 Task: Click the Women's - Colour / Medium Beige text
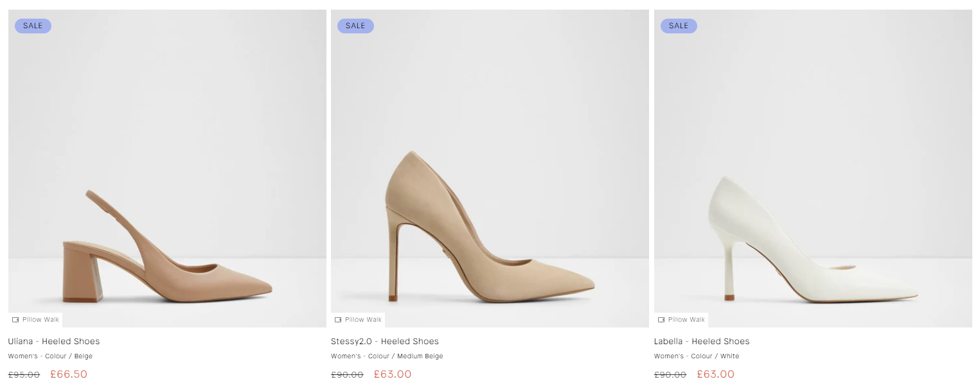[x=387, y=356]
